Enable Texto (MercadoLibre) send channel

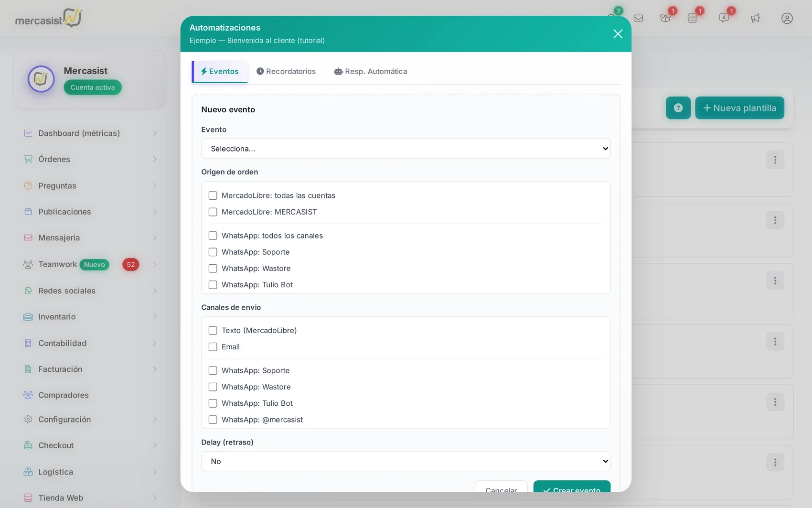pyautogui.click(x=213, y=331)
